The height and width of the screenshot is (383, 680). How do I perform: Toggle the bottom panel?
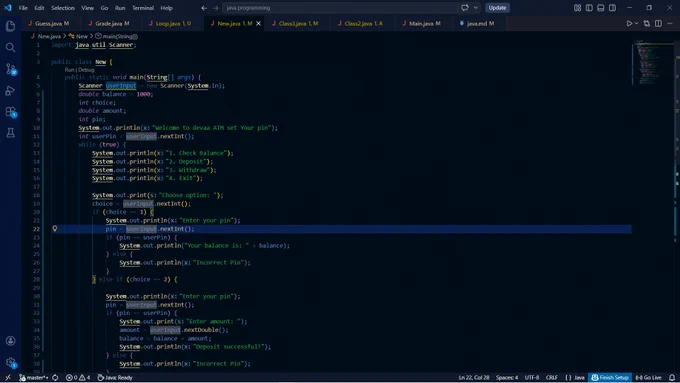pyautogui.click(x=601, y=8)
